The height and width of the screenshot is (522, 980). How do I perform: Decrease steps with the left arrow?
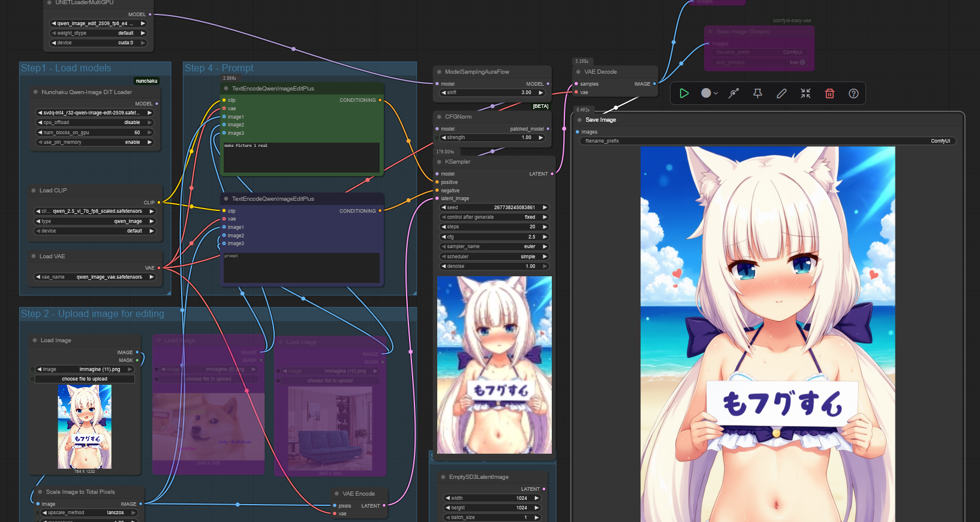(x=444, y=227)
